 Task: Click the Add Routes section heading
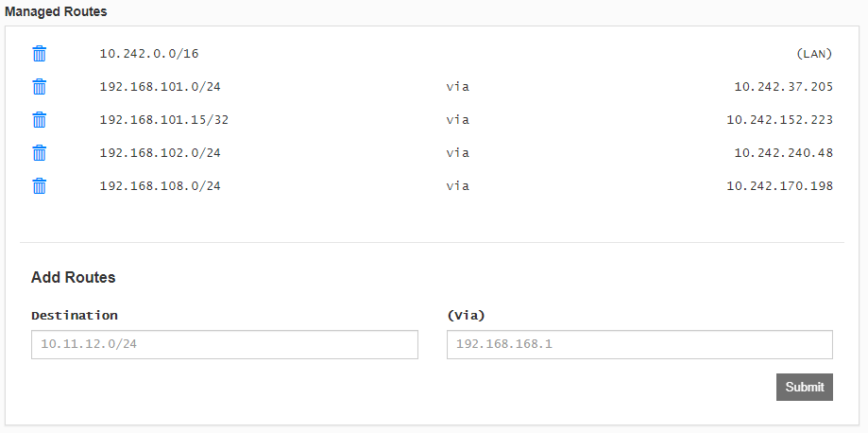[x=73, y=278]
